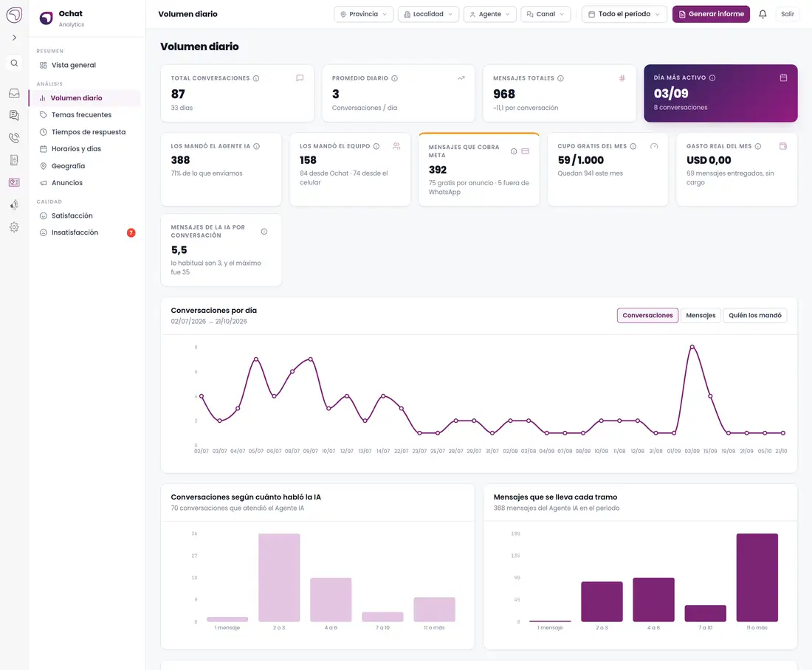Viewport: 812px width, 670px height.
Task: Show info for Total Conversaciones card
Action: coord(256,78)
